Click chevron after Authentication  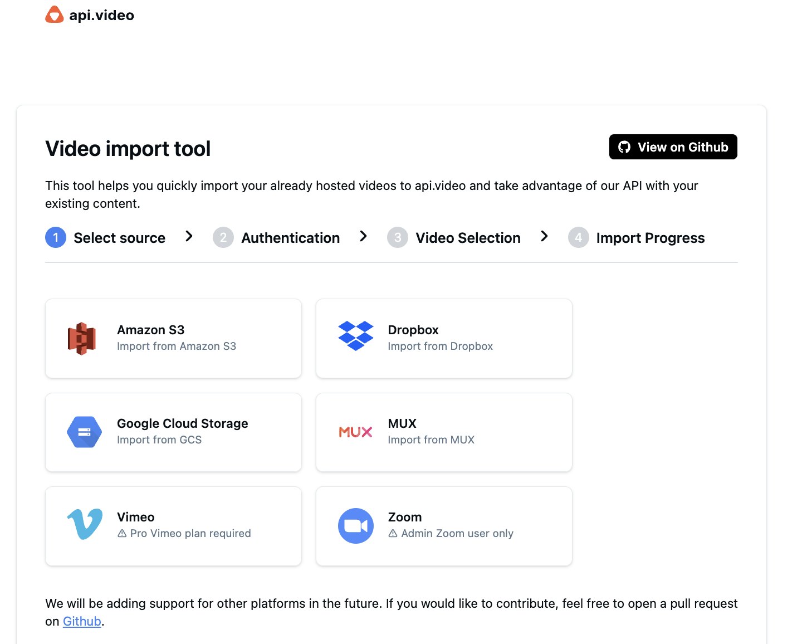(x=363, y=236)
